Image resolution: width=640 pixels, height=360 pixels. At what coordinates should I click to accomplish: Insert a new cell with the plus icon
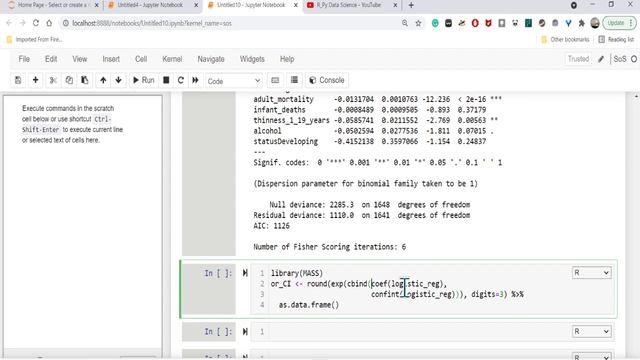pos(36,80)
